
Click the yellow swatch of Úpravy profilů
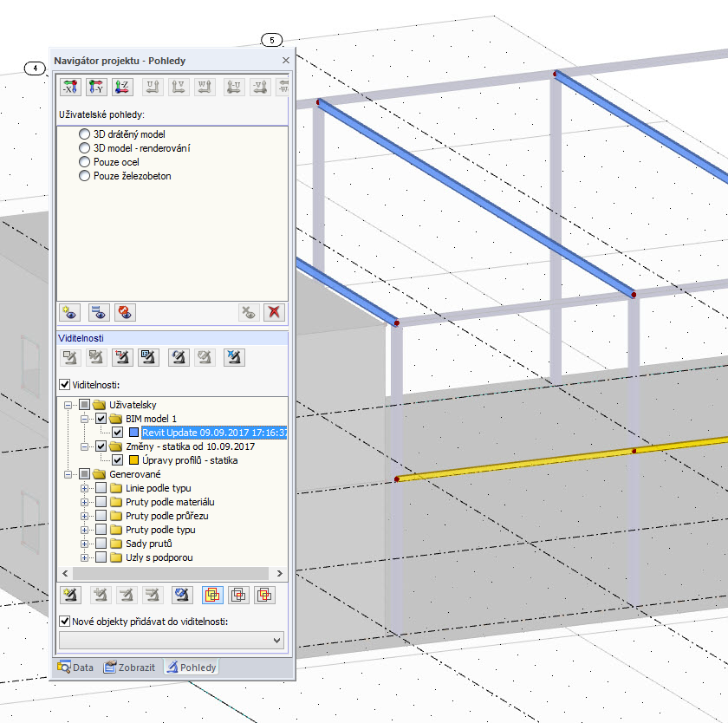pos(133,460)
